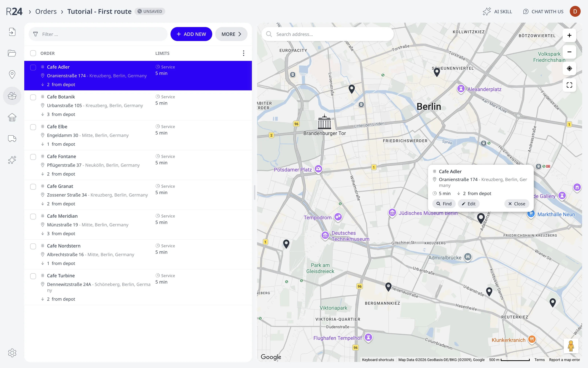Focus the order Filter field
This screenshot has width=588, height=368.
click(x=98, y=34)
